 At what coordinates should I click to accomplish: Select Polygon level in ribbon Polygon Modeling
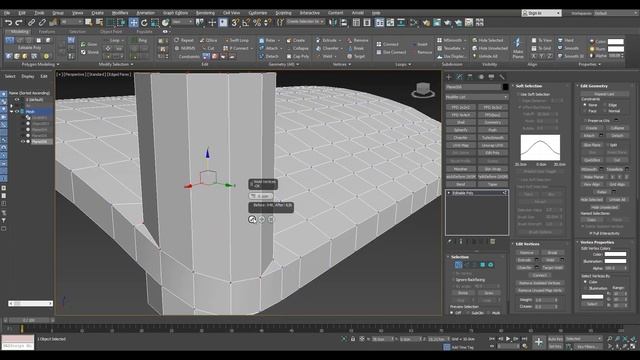[x=38, y=40]
